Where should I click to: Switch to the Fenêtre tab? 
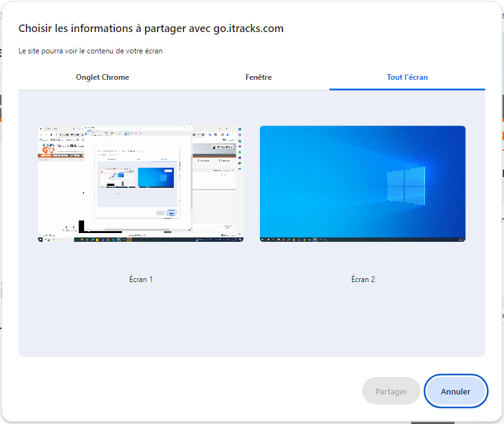point(259,77)
